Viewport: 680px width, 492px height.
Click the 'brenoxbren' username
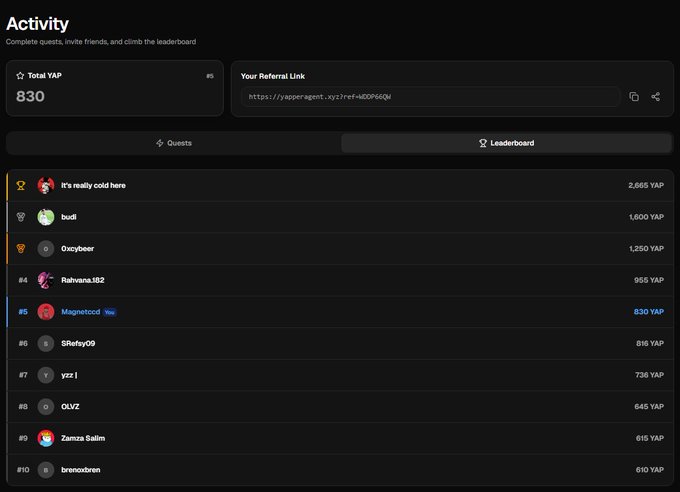tap(81, 470)
